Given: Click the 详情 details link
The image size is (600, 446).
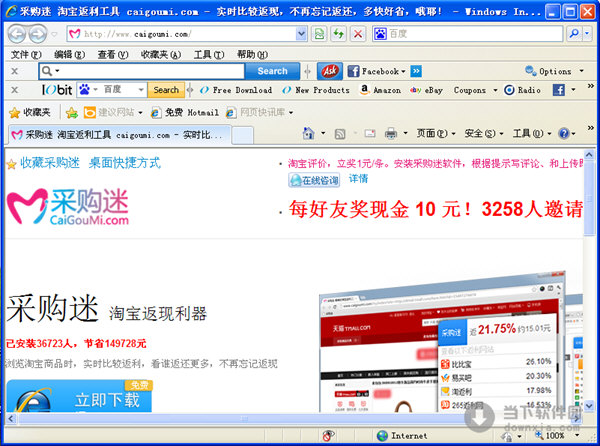Looking at the screenshot, I should pyautogui.click(x=358, y=179).
